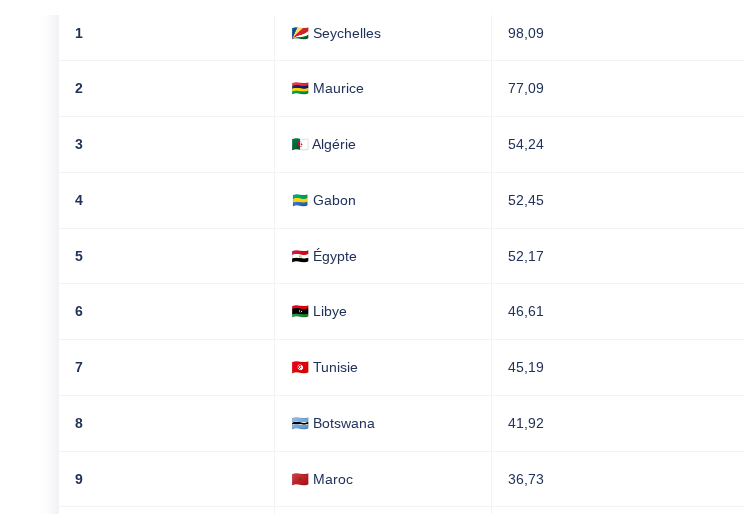Click the Seychelles flag icon
This screenshot has width=744, height=514.
click(x=300, y=33)
